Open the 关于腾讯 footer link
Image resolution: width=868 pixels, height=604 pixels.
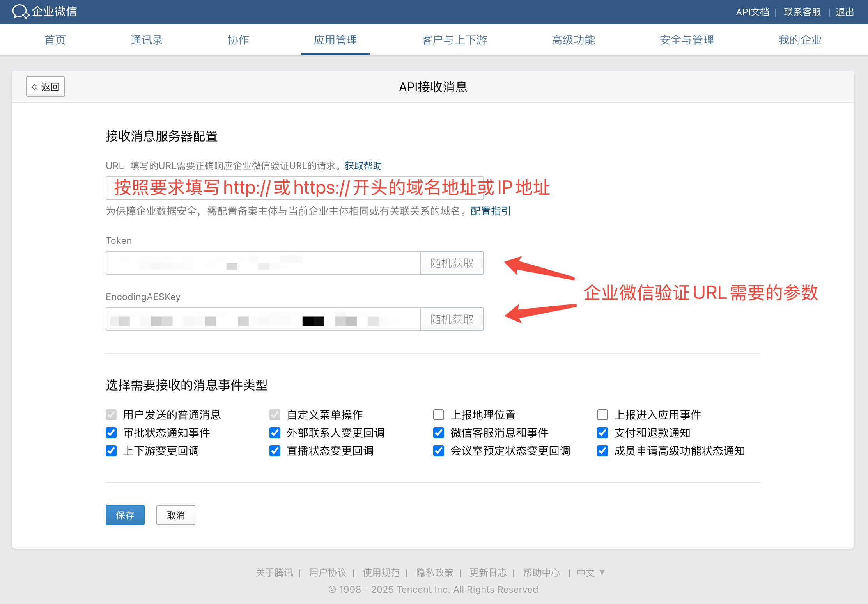pyautogui.click(x=274, y=573)
